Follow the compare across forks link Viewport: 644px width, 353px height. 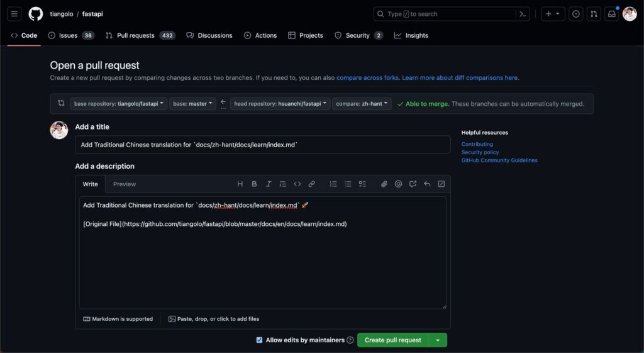coord(367,77)
